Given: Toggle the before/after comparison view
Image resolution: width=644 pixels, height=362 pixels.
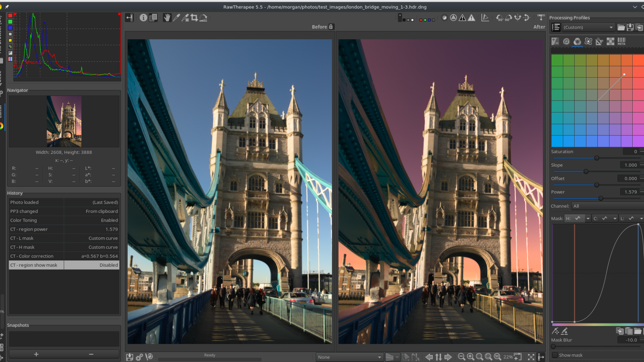Looking at the screenshot, I should [x=153, y=18].
